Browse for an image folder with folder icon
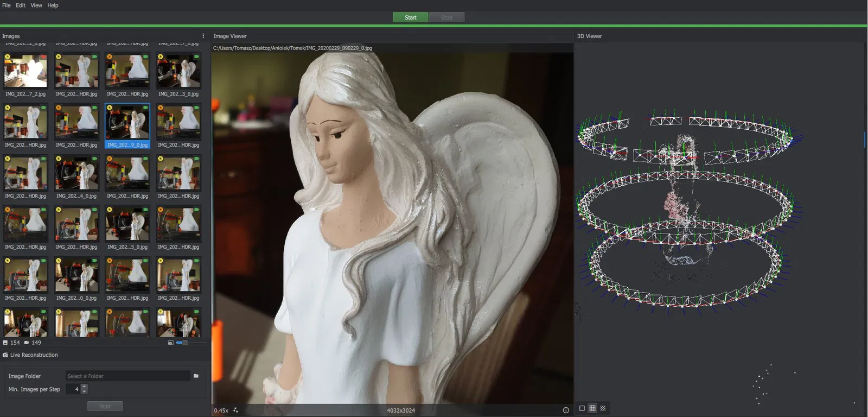This screenshot has height=417, width=868. (196, 376)
